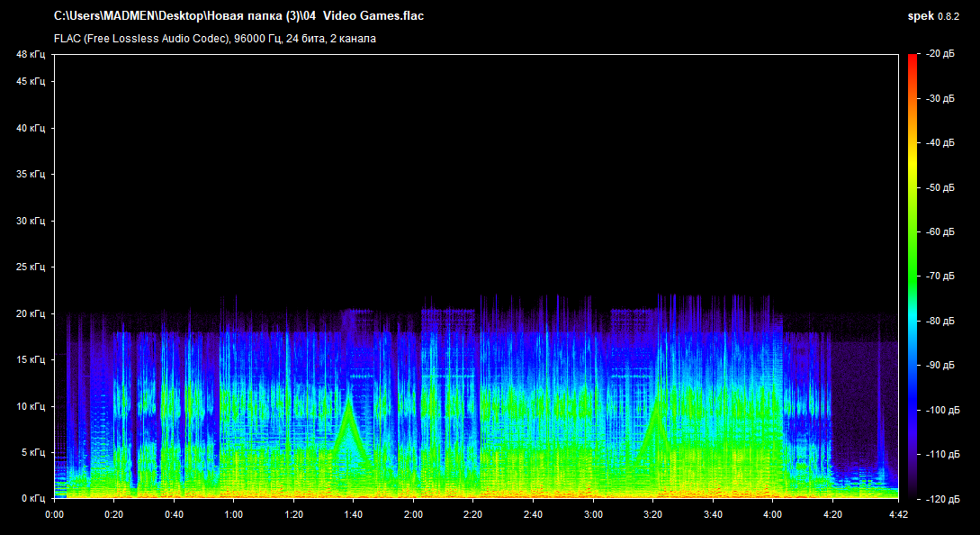Click the file path title ending in Video Games.flac
The image size is (980, 535).
click(238, 16)
